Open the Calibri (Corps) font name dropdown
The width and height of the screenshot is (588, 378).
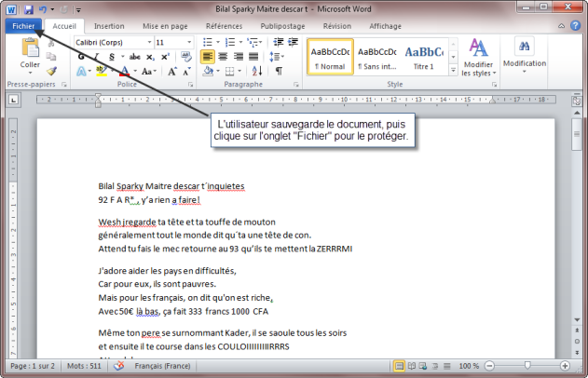click(147, 43)
